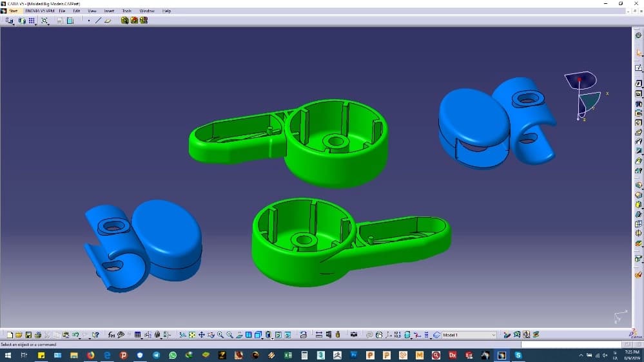
Task: Select the Point creation tool
Action: point(89,21)
